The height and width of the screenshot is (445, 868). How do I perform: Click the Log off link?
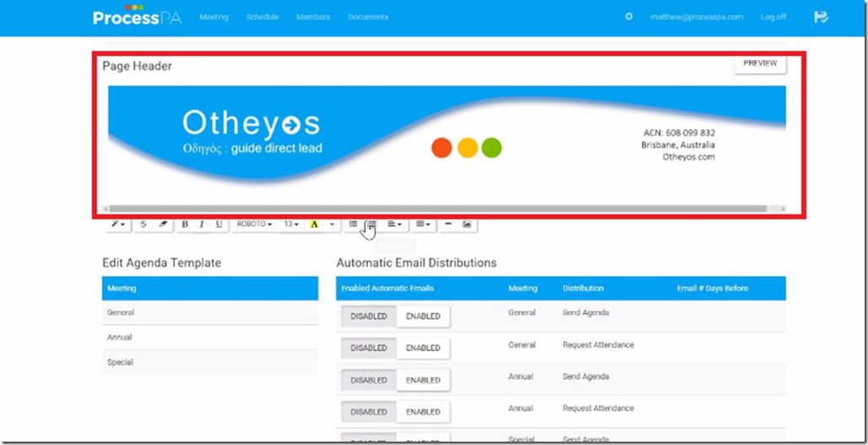click(x=773, y=17)
